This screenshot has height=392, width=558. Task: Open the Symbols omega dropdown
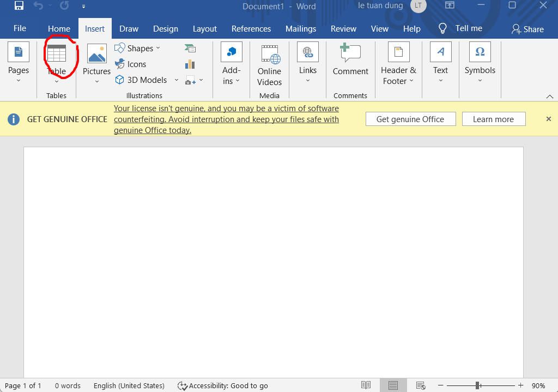[x=480, y=63]
